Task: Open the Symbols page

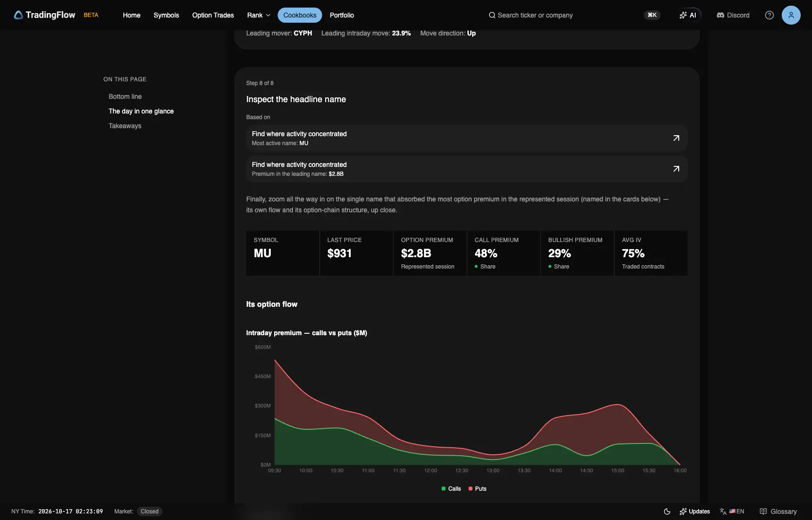Action: click(166, 15)
